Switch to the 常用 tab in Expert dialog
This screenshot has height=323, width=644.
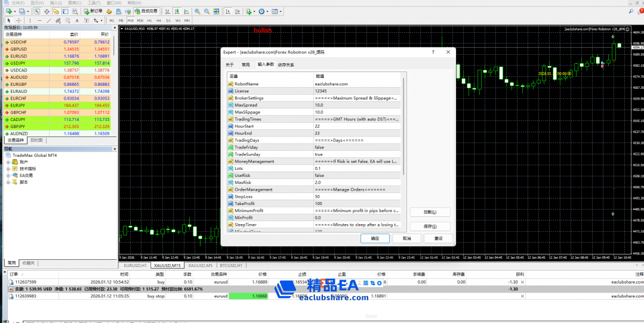pos(245,64)
